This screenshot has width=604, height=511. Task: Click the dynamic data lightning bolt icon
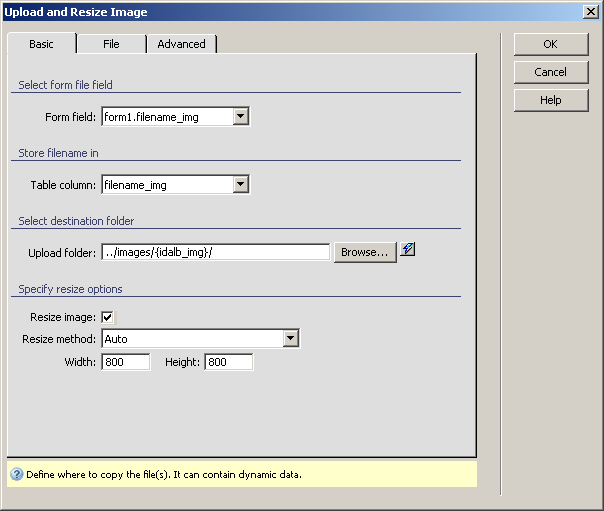(408, 251)
